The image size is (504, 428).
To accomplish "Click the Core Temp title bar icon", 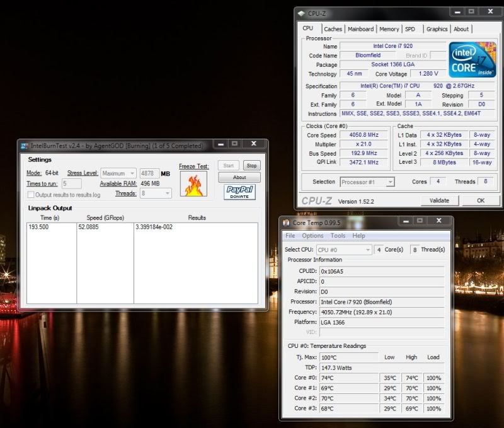I will 286,223.
